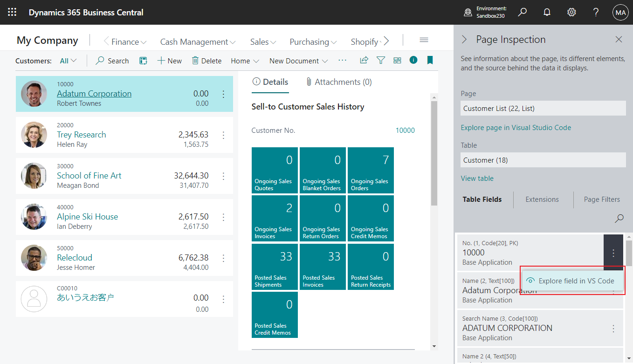Open the Customers All views dropdown
This screenshot has height=364, width=633.
click(68, 61)
